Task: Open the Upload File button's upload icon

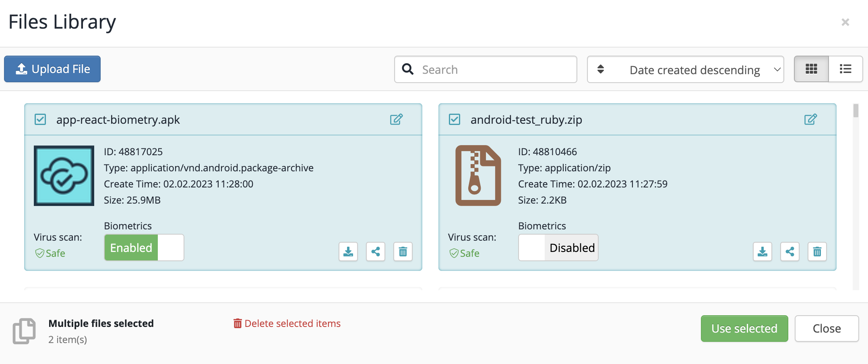Action: (21, 69)
